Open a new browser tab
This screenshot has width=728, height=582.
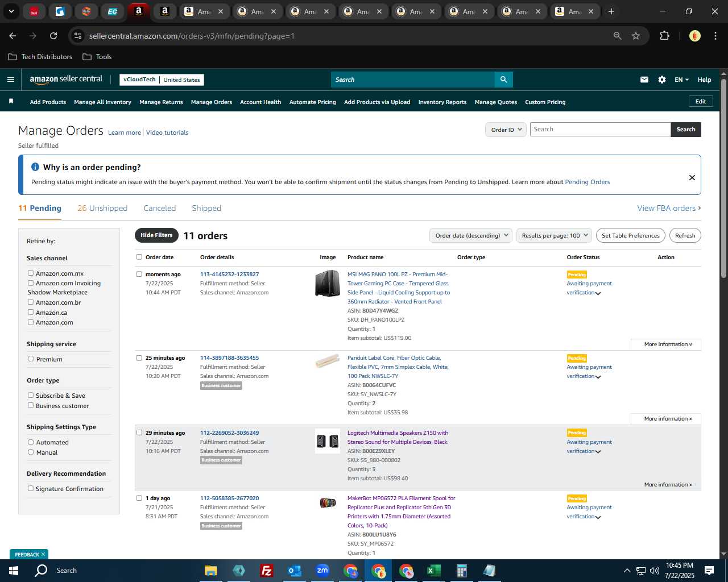611,11
